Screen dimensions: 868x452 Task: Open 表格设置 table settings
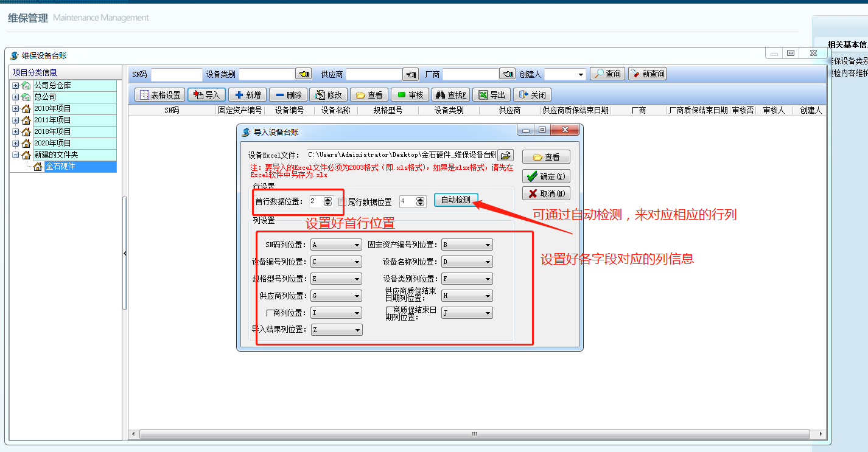tap(159, 95)
